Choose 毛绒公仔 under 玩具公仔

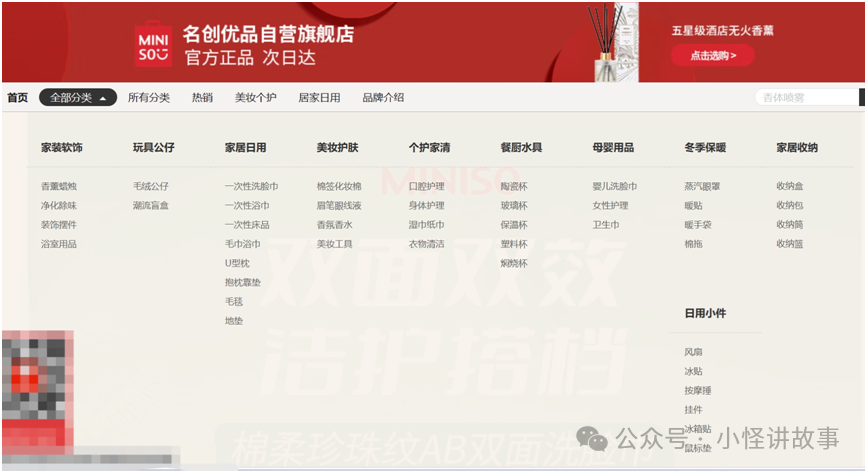(x=150, y=186)
